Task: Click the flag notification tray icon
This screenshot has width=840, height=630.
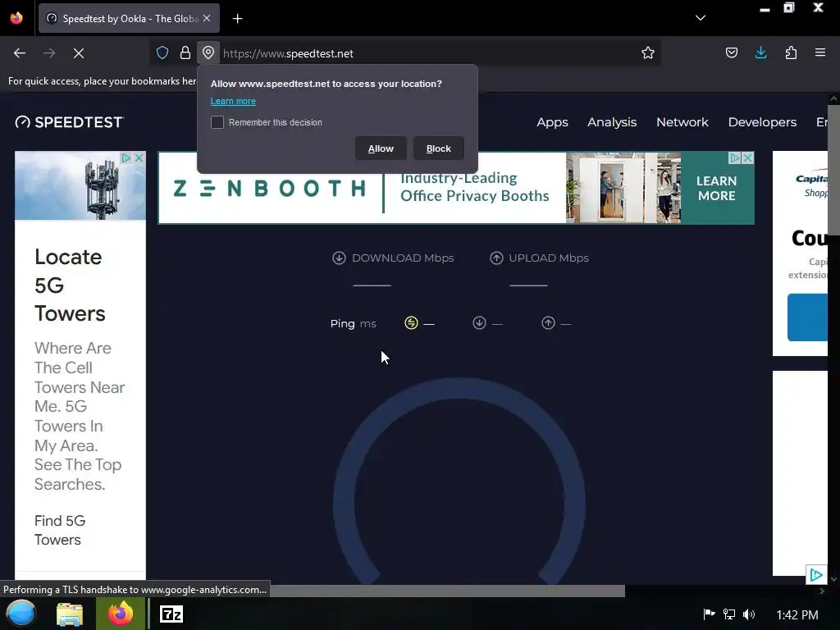Action: pyautogui.click(x=710, y=614)
